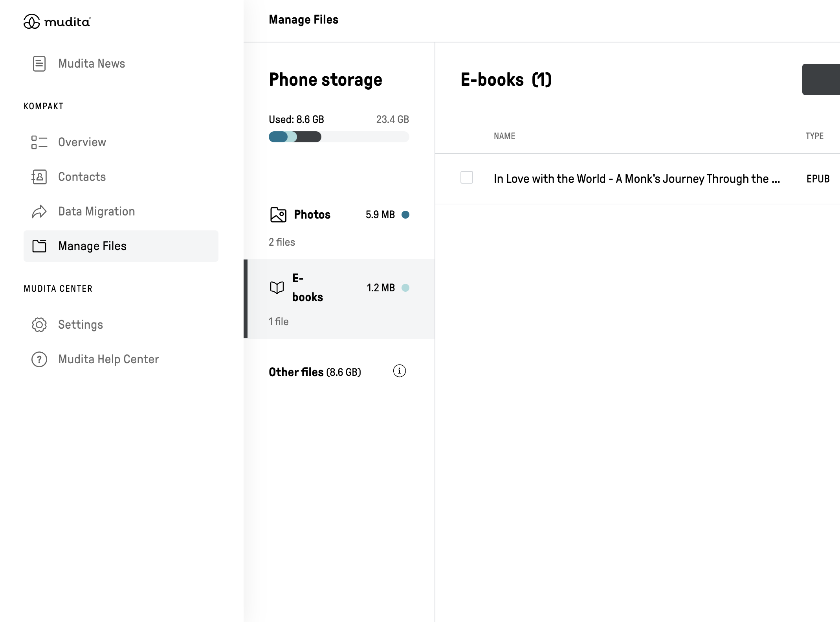Click the Settings gear icon
The image size is (840, 622).
pyautogui.click(x=39, y=325)
